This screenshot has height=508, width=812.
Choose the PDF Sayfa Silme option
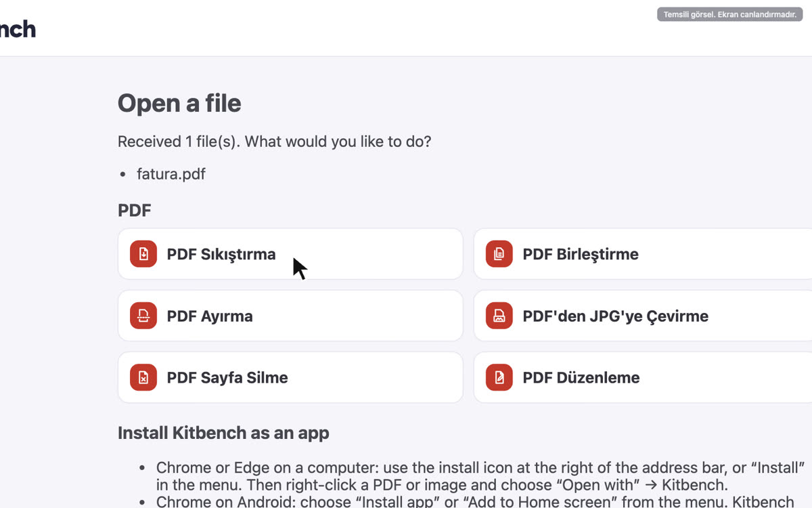(290, 377)
